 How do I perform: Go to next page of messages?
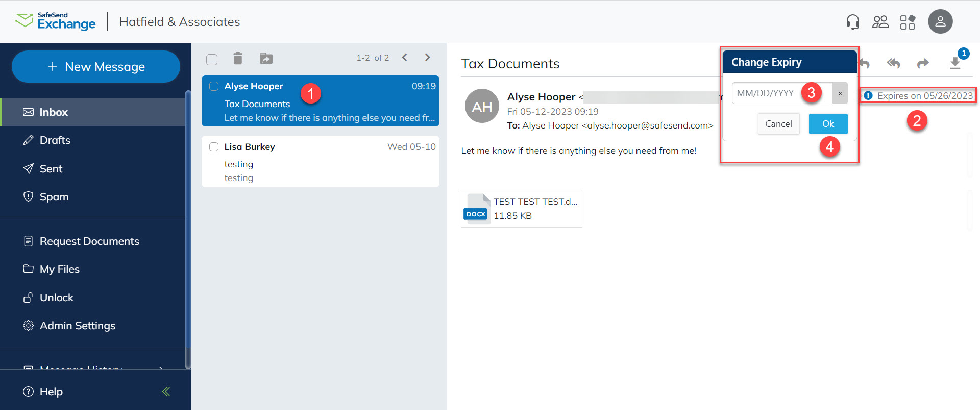tap(428, 58)
